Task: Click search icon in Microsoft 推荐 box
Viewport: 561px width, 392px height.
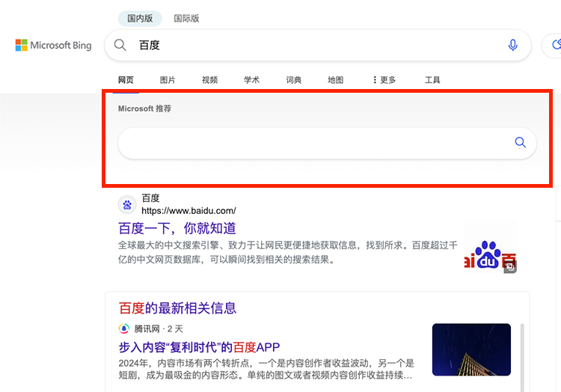Action: 521,143
